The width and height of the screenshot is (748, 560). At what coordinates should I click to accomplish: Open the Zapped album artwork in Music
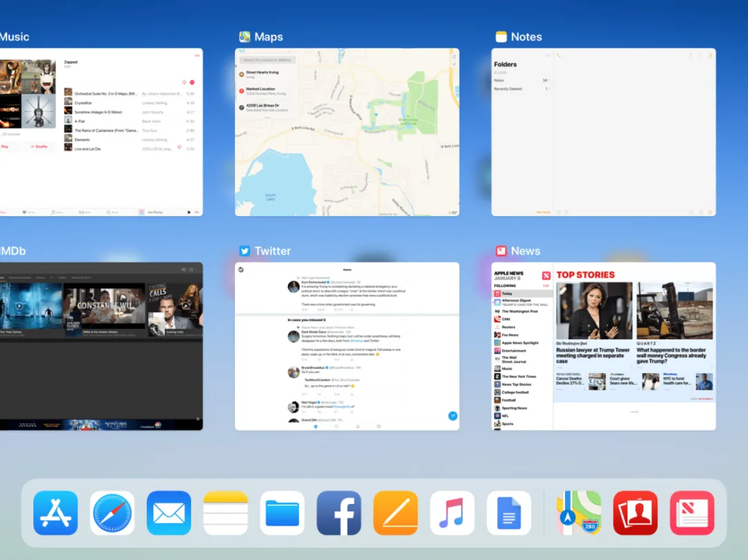(28, 94)
